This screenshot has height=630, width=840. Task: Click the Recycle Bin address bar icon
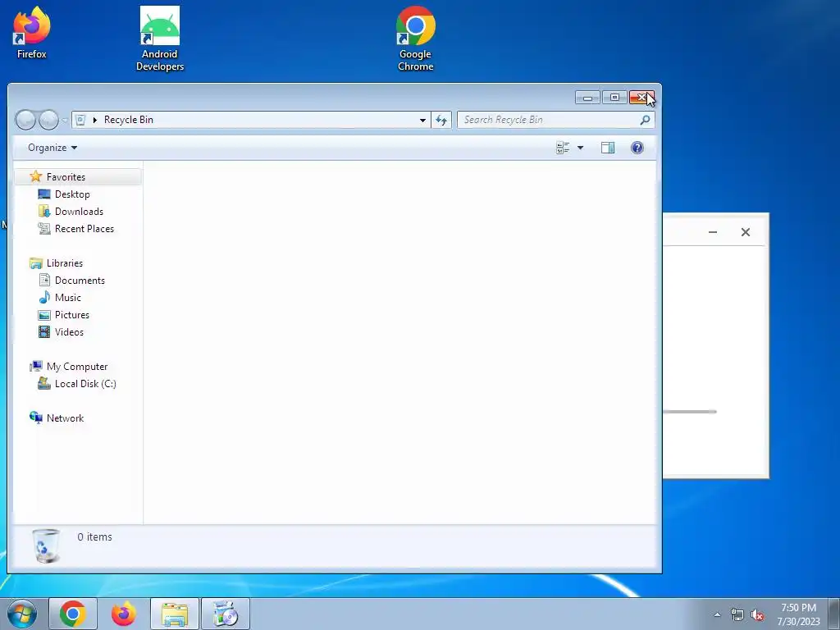(x=80, y=120)
